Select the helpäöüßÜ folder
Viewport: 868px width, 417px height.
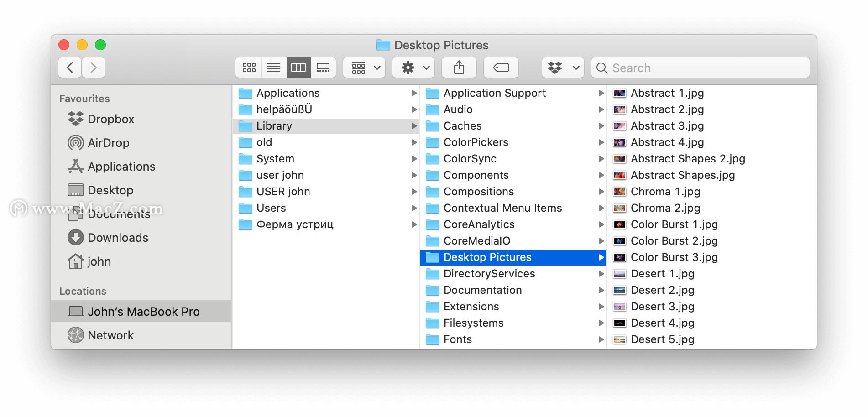click(326, 109)
